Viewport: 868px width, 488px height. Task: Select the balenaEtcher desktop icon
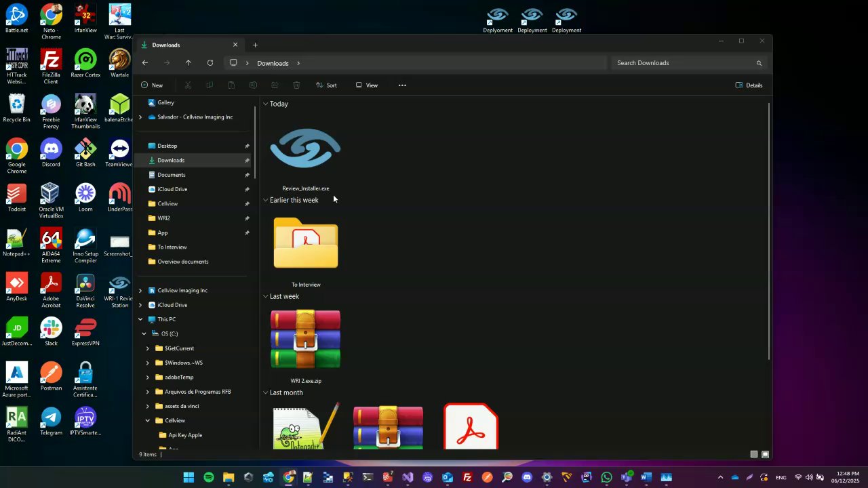point(120,108)
